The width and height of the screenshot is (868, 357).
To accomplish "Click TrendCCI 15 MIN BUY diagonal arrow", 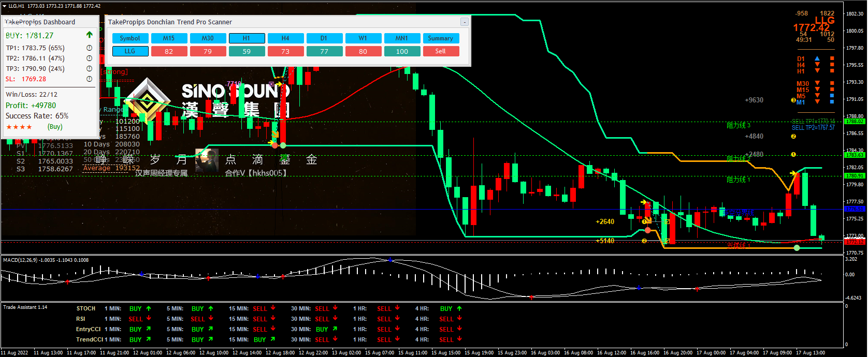I will tap(273, 339).
